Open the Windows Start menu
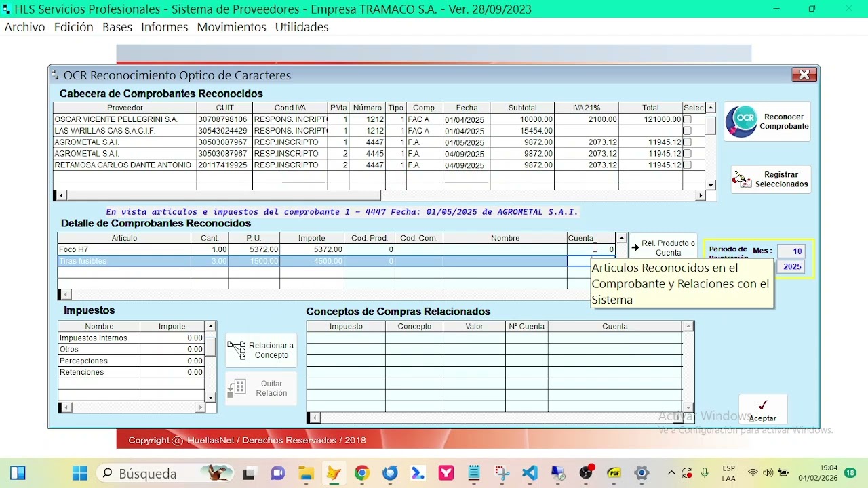The image size is (868, 488). click(x=79, y=473)
